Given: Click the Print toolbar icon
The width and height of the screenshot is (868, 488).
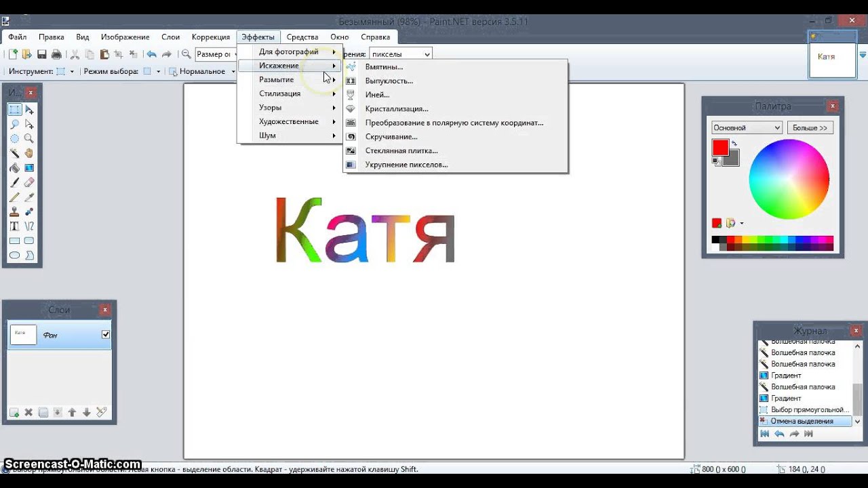Looking at the screenshot, I should tap(56, 54).
